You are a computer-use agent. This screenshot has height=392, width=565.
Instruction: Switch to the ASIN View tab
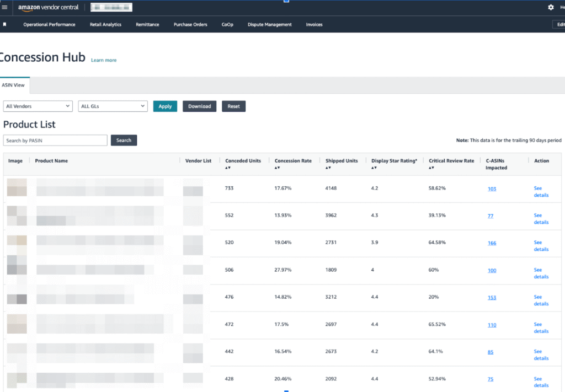coord(14,85)
